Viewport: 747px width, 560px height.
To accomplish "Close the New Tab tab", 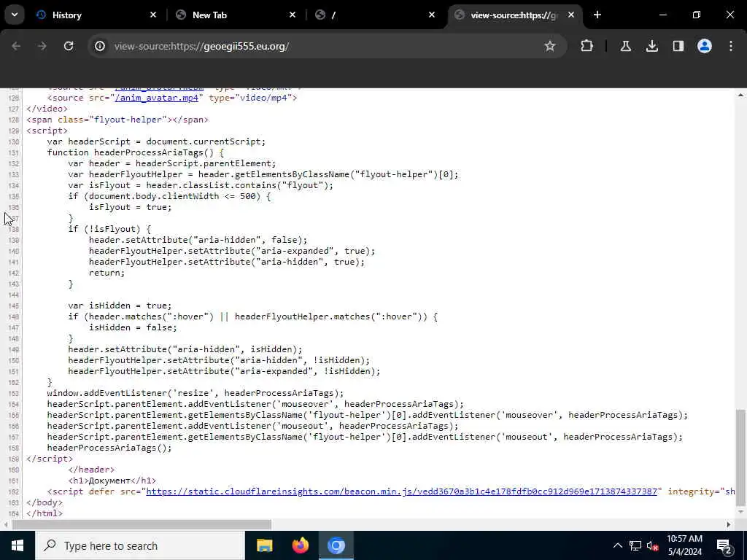I will coord(293,15).
